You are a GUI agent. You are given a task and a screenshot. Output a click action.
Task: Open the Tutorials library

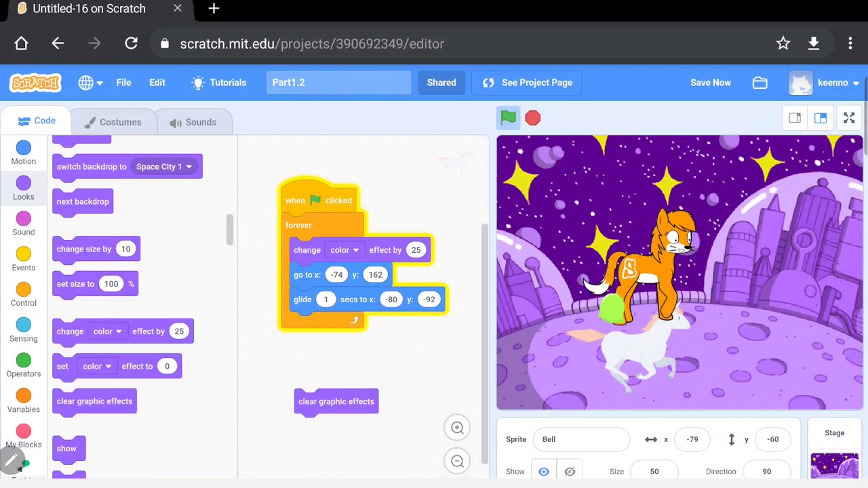pos(219,83)
